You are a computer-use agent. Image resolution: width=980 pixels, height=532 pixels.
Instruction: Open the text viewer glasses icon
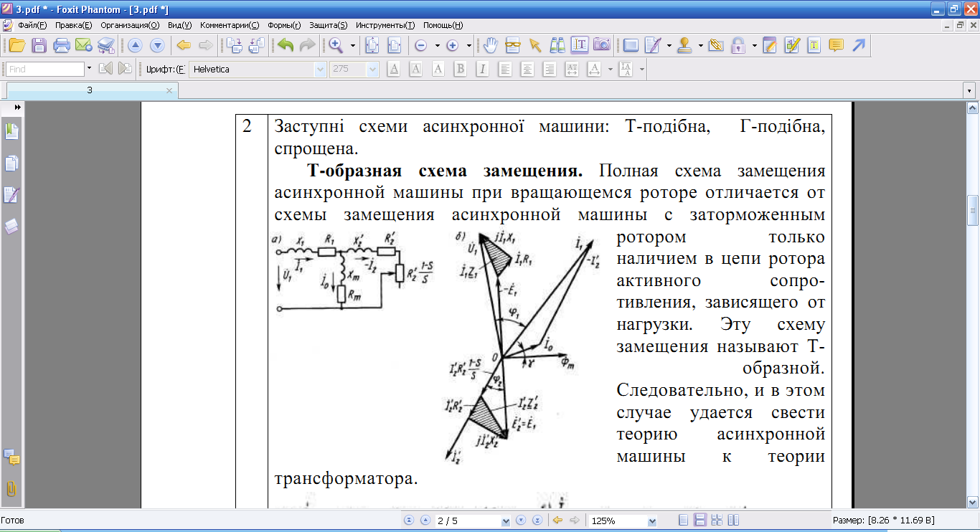click(512, 45)
